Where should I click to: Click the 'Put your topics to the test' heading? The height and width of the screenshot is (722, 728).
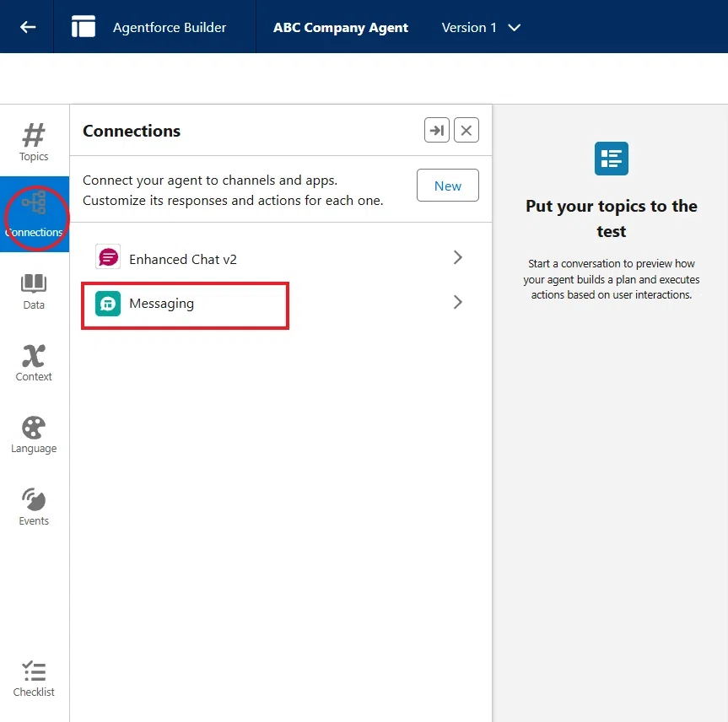point(611,218)
